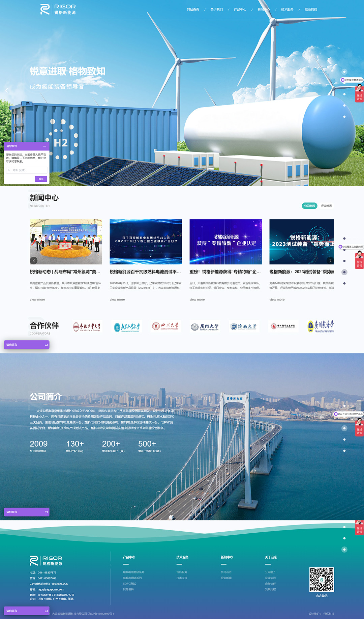This screenshot has height=619, width=364.
Task: Select the 公司新闻 news filter pill
Action: [x=309, y=206]
